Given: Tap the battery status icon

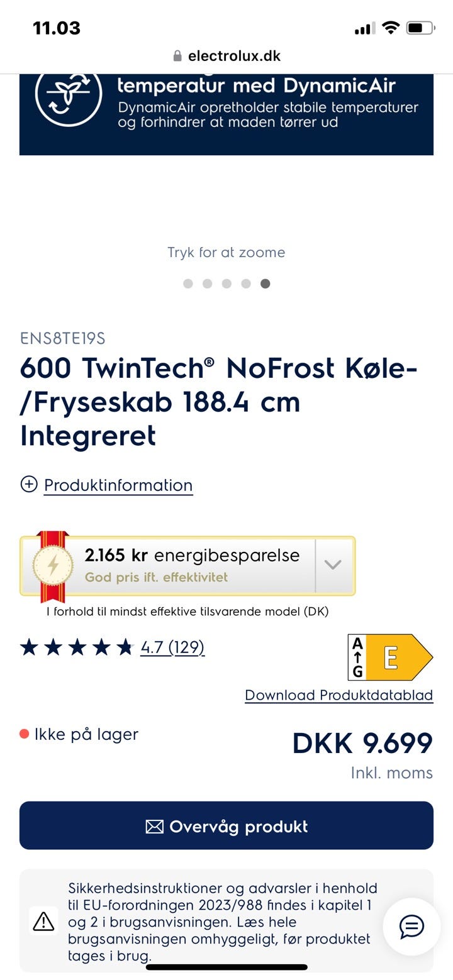Looking at the screenshot, I should 420,28.
